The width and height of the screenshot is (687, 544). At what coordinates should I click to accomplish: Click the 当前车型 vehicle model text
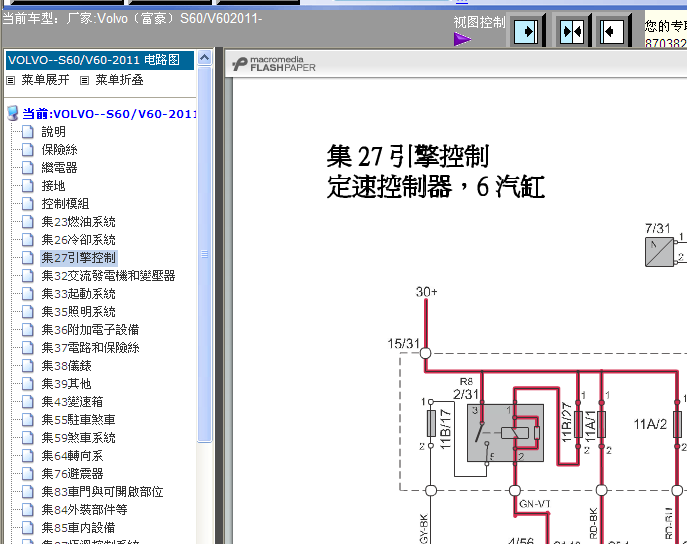[x=132, y=19]
